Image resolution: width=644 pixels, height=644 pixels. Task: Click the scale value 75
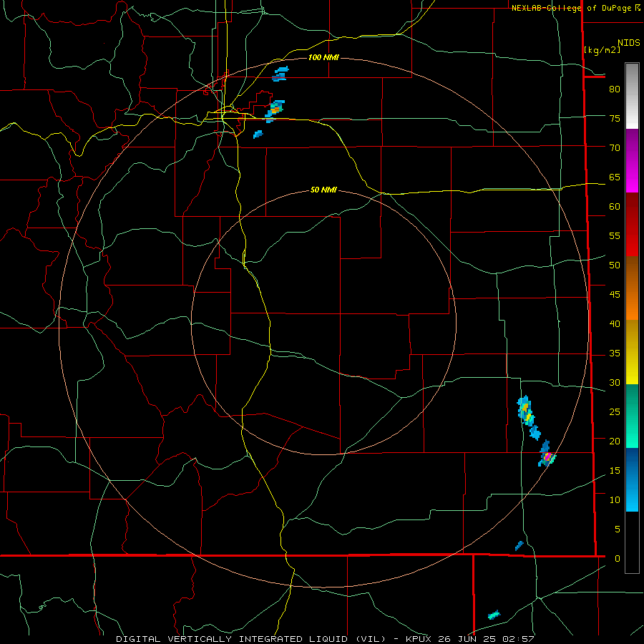point(615,118)
